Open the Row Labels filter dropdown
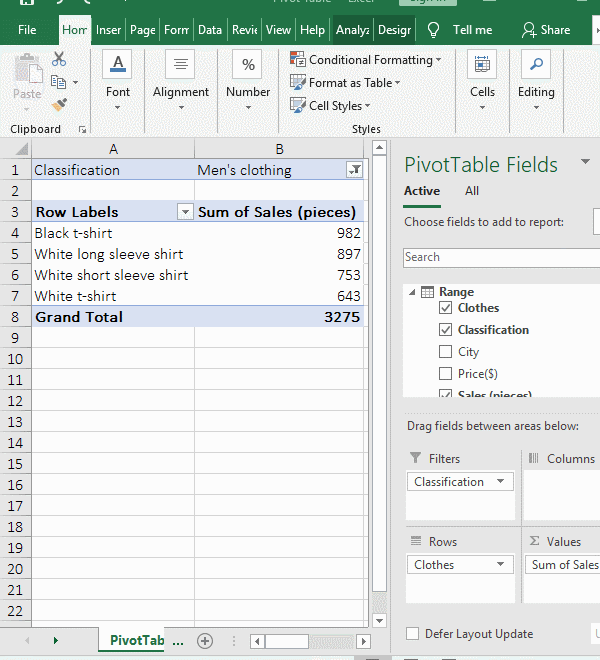600x660 pixels. click(x=185, y=212)
